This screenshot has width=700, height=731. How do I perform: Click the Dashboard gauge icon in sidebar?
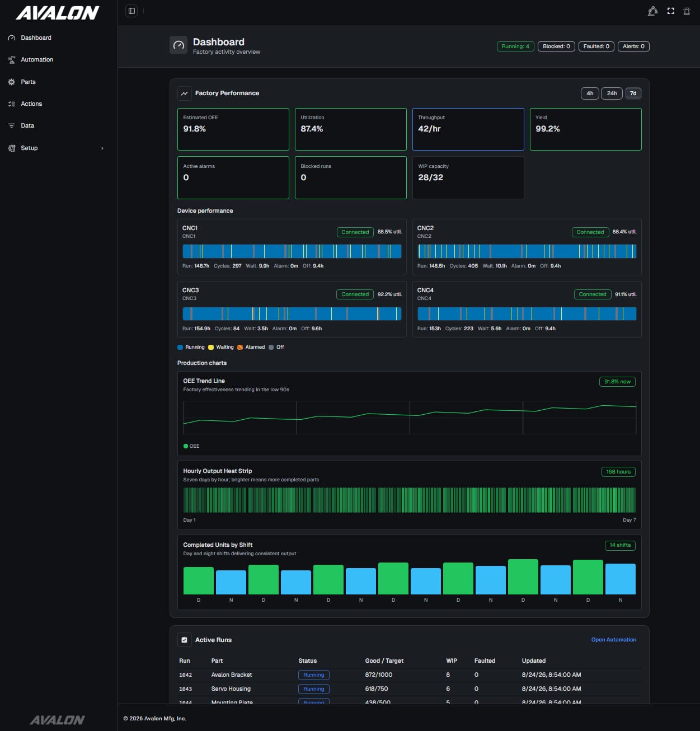[12, 38]
